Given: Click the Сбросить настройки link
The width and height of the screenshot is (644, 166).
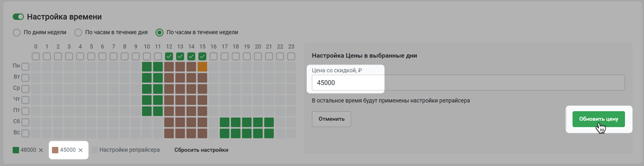Looking at the screenshot, I should point(201,150).
